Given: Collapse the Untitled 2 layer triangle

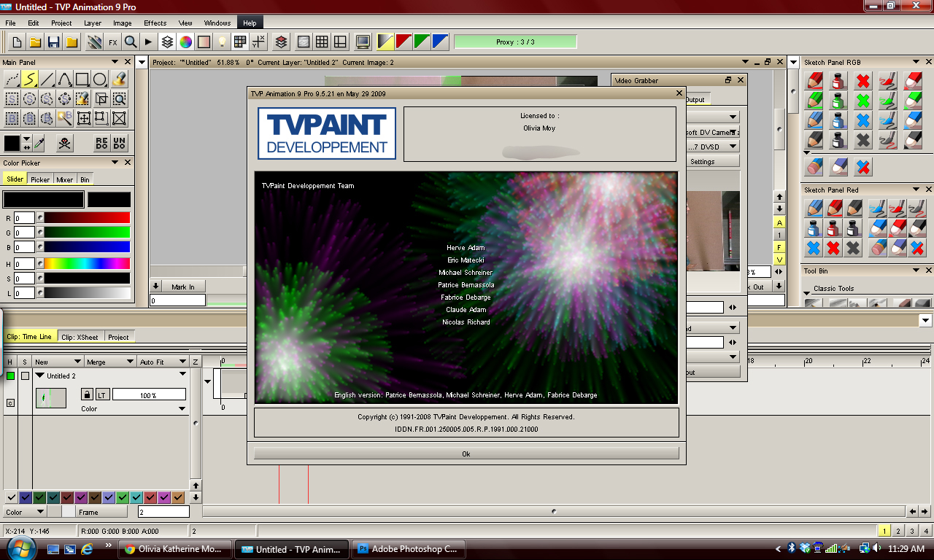Looking at the screenshot, I should [40, 376].
